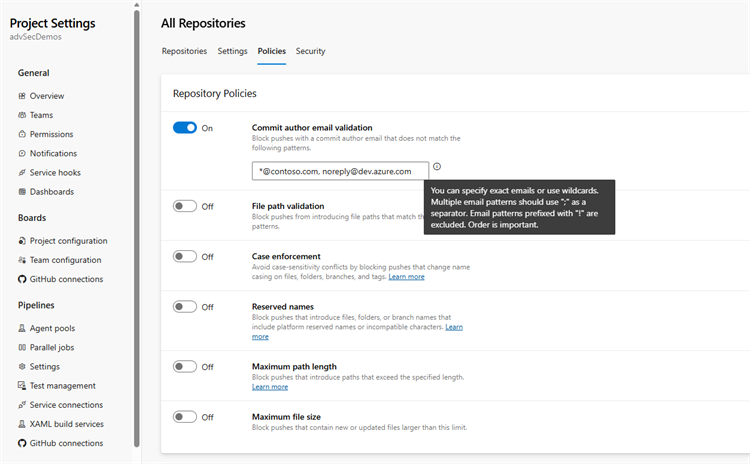Click the Commit author email validation label
The height and width of the screenshot is (464, 750).
312,128
